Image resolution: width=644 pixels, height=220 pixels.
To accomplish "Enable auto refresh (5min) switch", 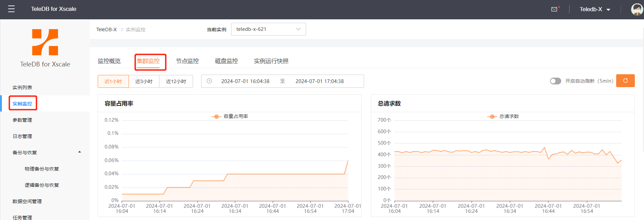I will (555, 81).
